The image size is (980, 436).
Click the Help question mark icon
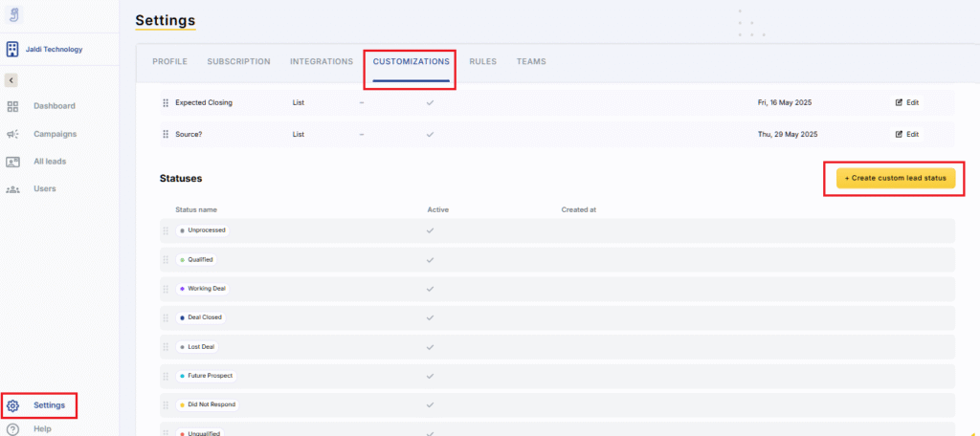[x=12, y=429]
